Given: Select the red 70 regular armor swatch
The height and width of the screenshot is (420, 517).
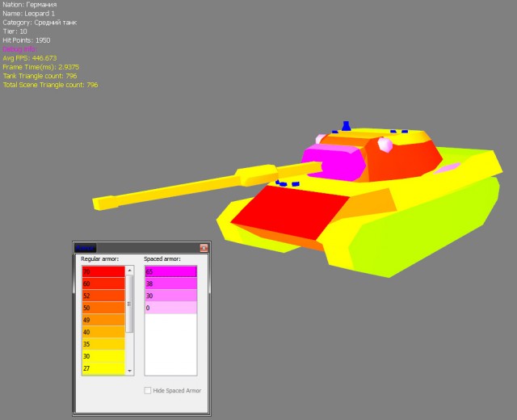Looking at the screenshot, I should point(103,271).
